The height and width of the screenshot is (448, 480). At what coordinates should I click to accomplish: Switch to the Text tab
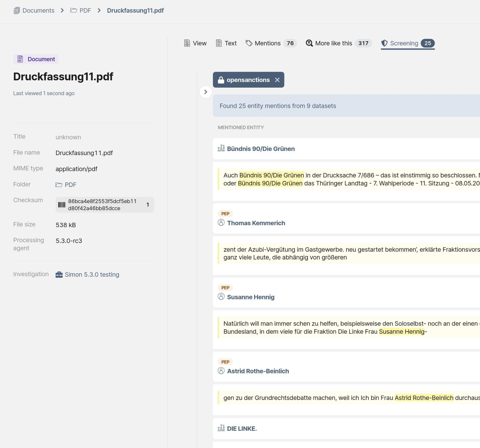click(x=226, y=43)
